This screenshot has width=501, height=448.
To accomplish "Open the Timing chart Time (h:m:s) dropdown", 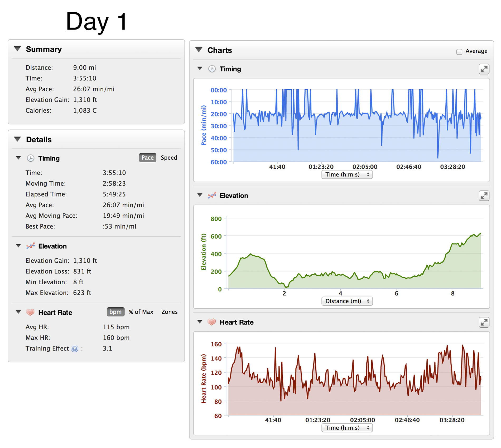I will coord(347,174).
